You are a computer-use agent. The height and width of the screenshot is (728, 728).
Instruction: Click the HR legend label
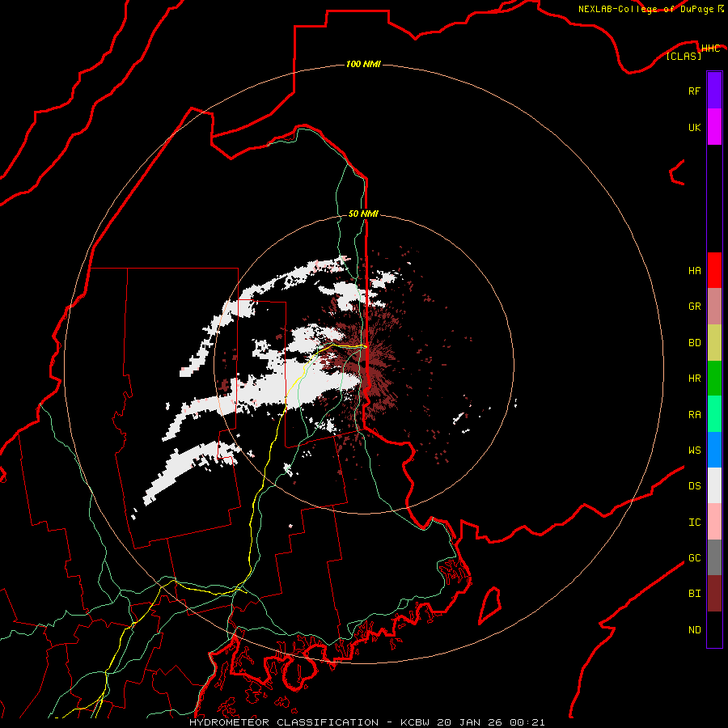[694, 379]
